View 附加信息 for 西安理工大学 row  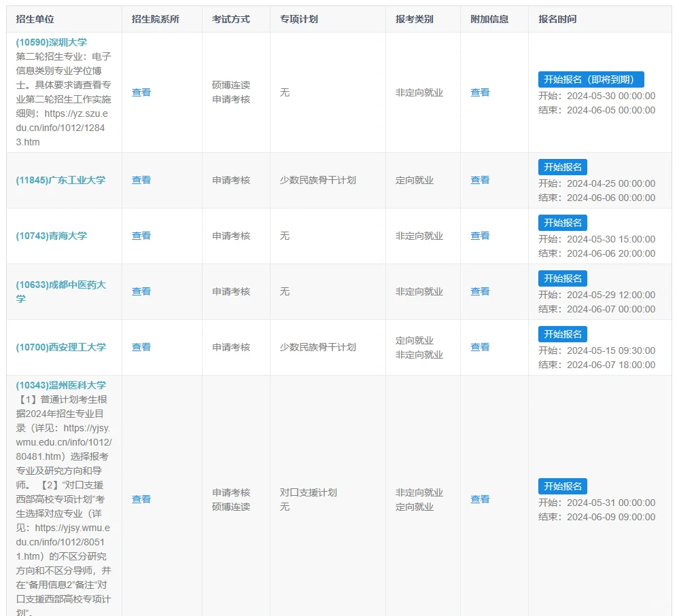pos(480,347)
